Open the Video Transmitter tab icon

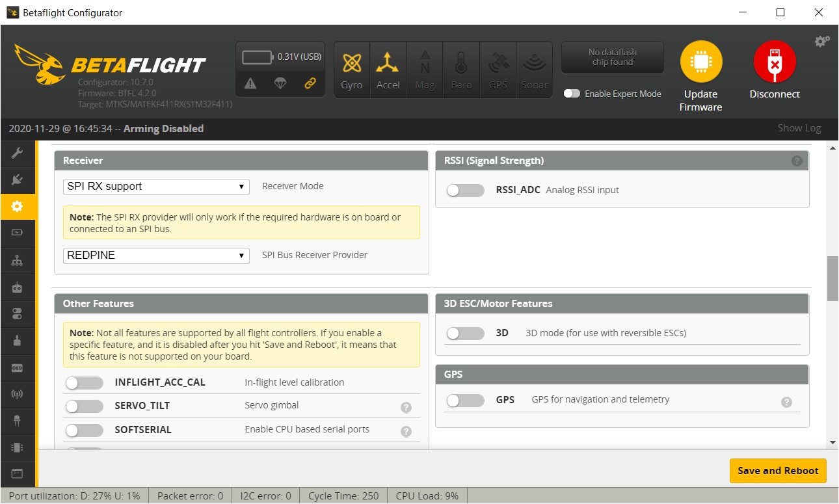(x=18, y=394)
